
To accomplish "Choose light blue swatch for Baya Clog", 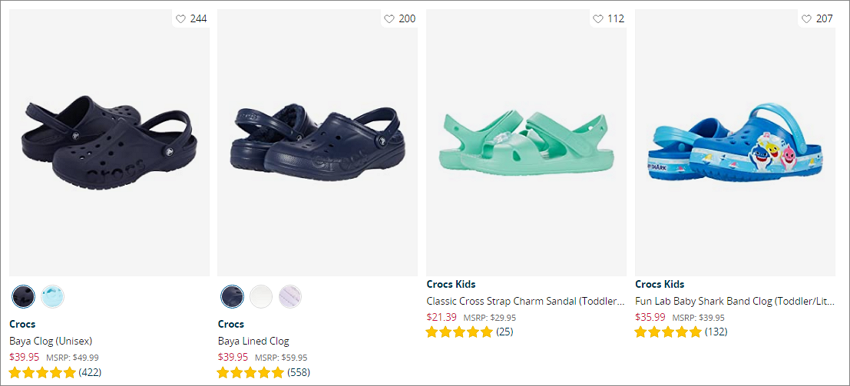I will pos(53,297).
